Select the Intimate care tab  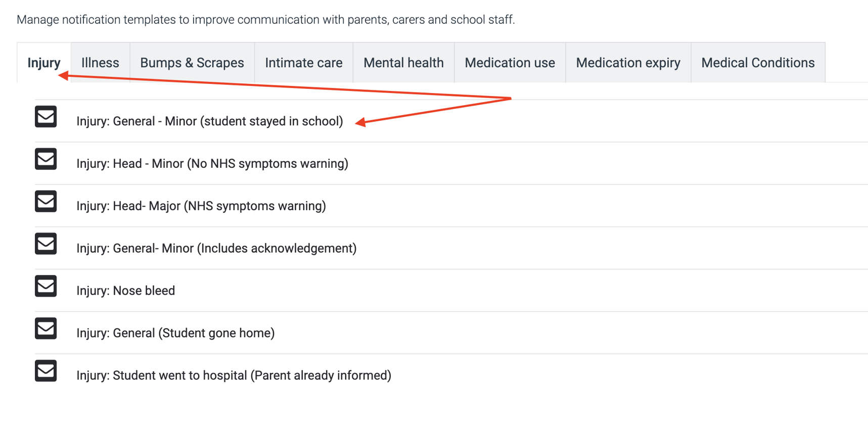click(x=303, y=63)
